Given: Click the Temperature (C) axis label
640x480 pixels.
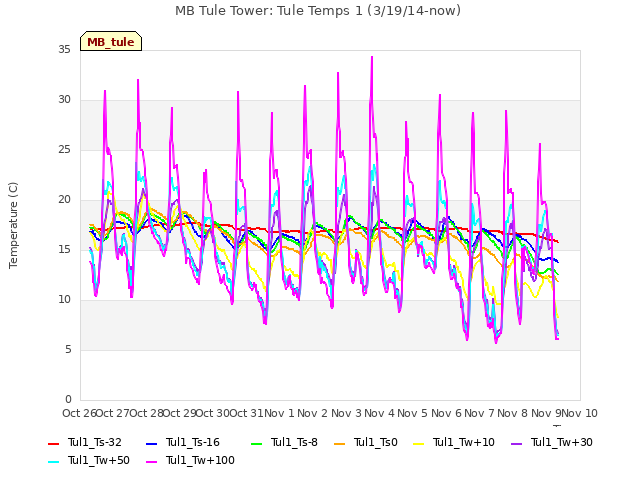Looking at the screenshot, I should pyautogui.click(x=13, y=225).
